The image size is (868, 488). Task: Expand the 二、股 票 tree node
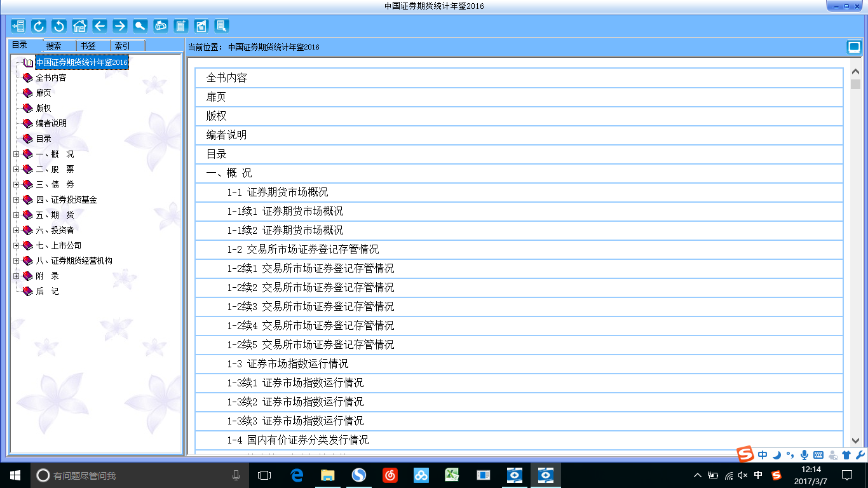coord(17,169)
